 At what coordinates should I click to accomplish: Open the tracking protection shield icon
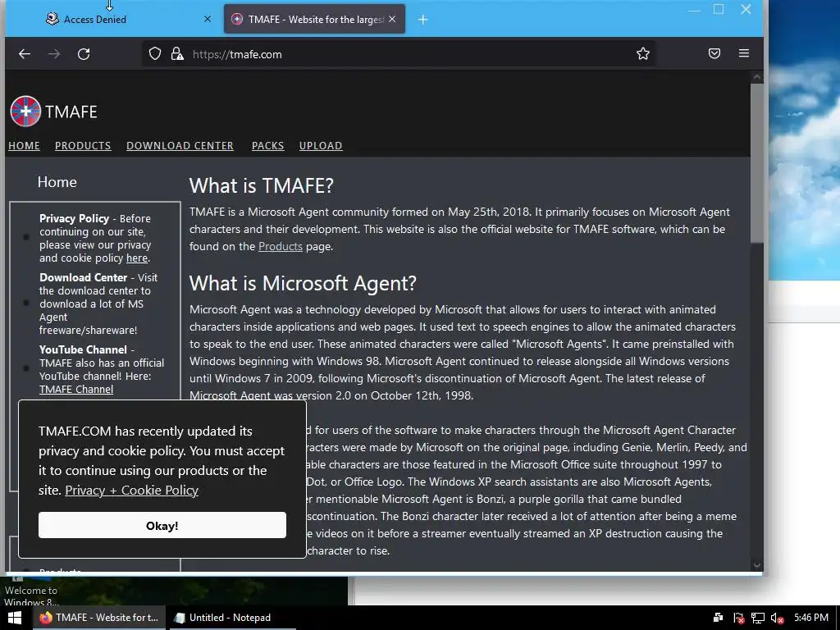coord(155,53)
